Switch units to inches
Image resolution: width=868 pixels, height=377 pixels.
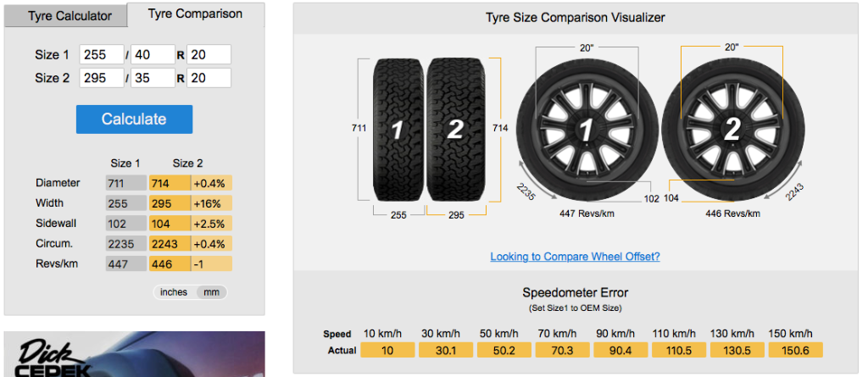[x=174, y=292]
